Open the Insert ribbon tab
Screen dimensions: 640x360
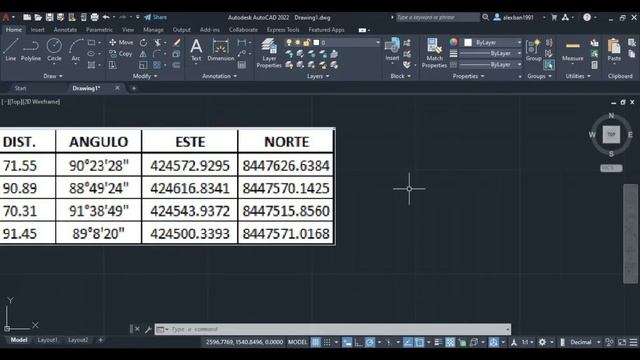pyautogui.click(x=38, y=30)
